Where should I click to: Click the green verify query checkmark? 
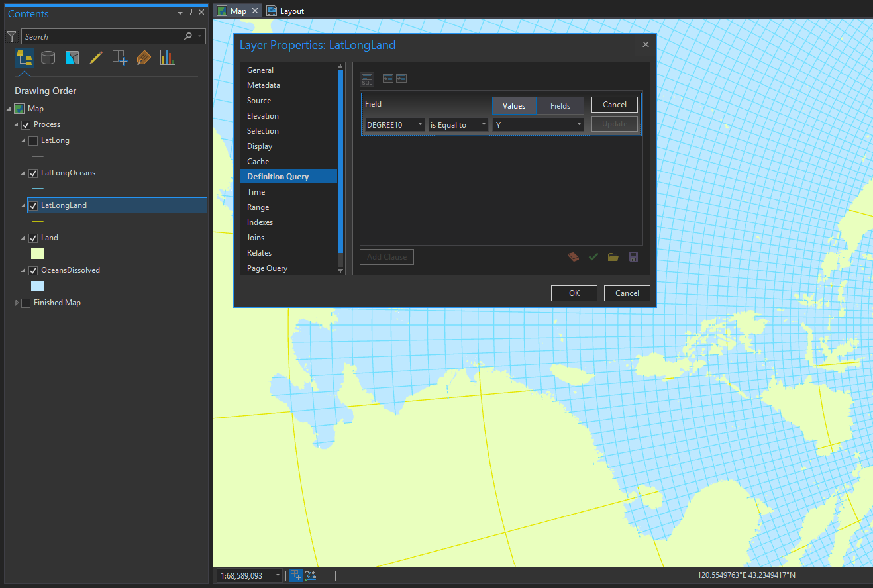point(593,257)
